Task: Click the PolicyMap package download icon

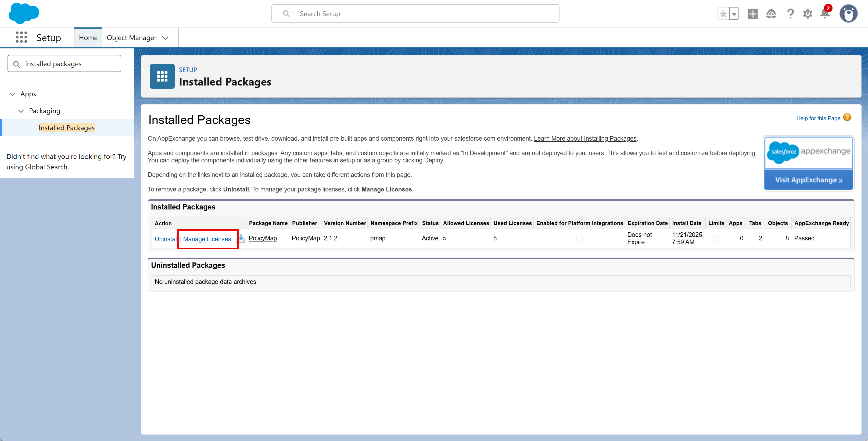Action: point(241,239)
